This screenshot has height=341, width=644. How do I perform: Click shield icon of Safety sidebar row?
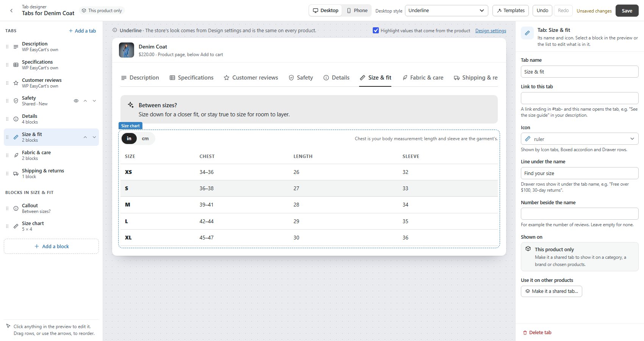click(16, 101)
